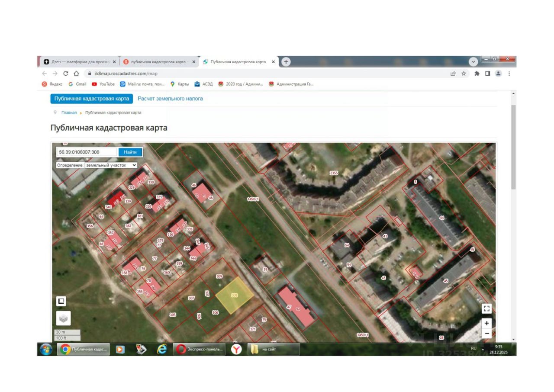Reload the cadastral map page

click(x=66, y=74)
